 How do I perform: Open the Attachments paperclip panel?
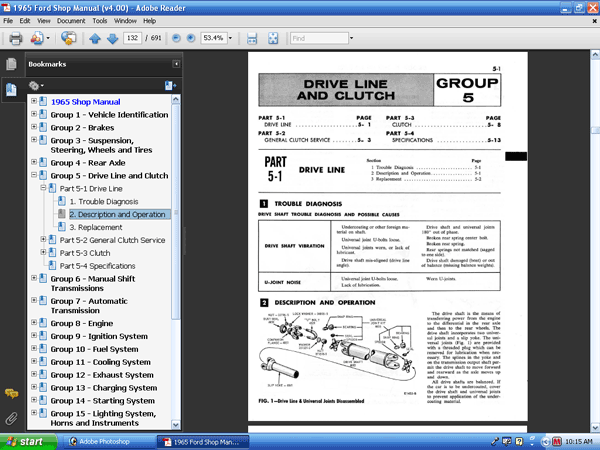[11, 418]
